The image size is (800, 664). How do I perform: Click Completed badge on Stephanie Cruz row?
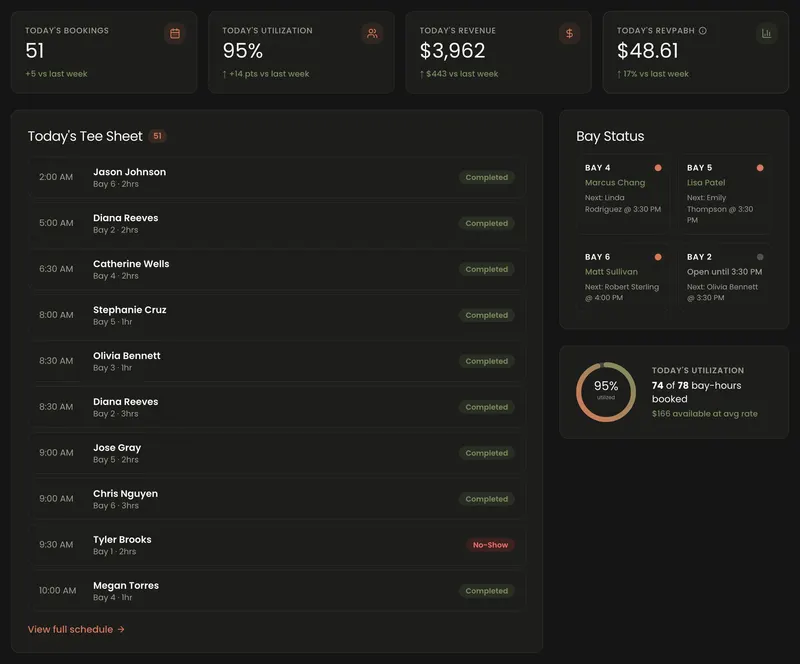486,315
